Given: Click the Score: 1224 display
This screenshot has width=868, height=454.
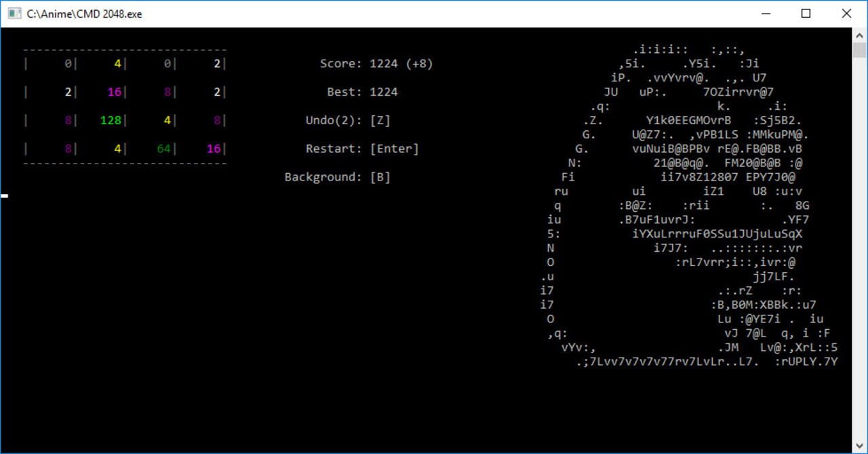Looking at the screenshot, I should [x=359, y=64].
